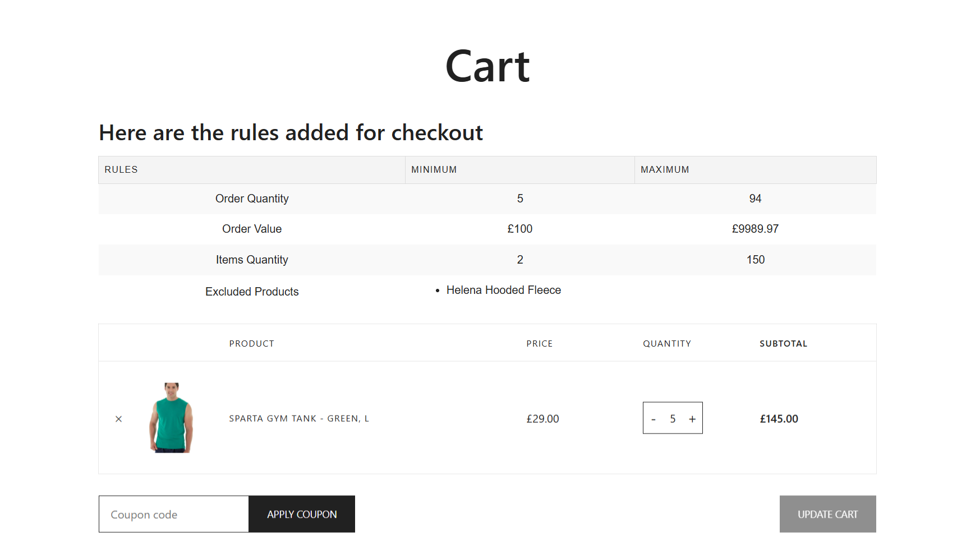Decrease the product quantity

(x=653, y=418)
